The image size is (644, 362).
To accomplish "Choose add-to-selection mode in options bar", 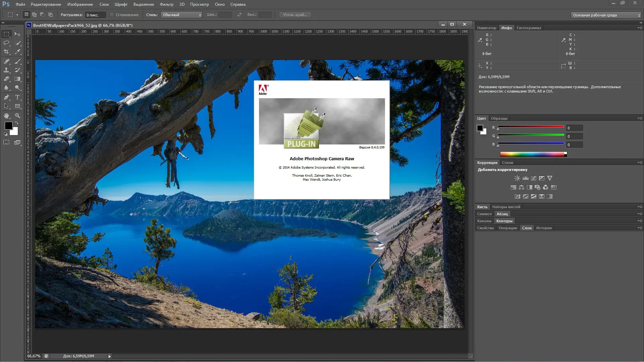I will (34, 15).
